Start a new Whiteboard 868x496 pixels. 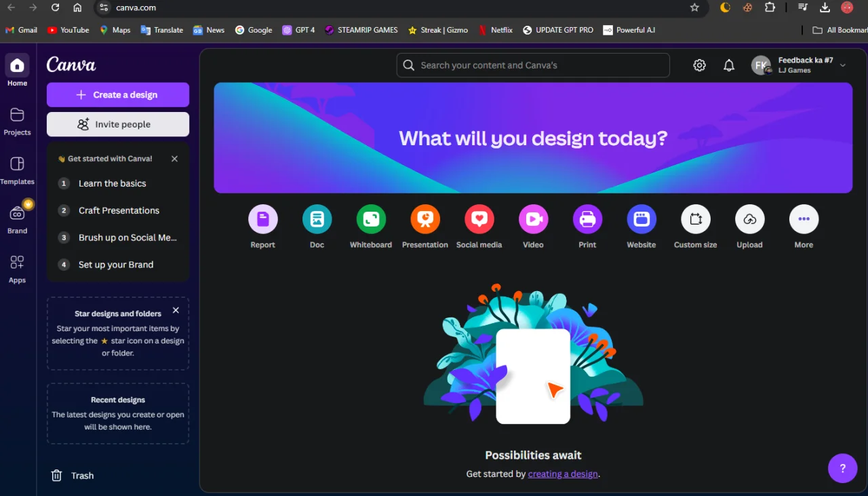(371, 219)
